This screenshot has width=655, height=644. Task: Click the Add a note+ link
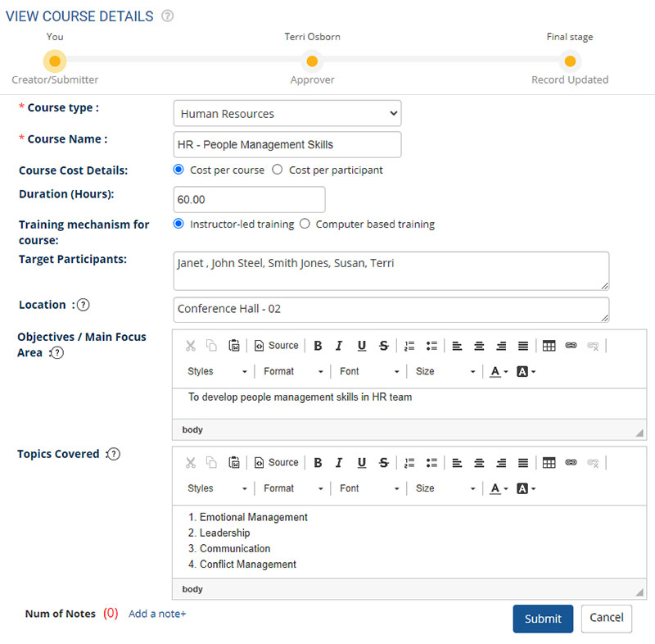[157, 614]
